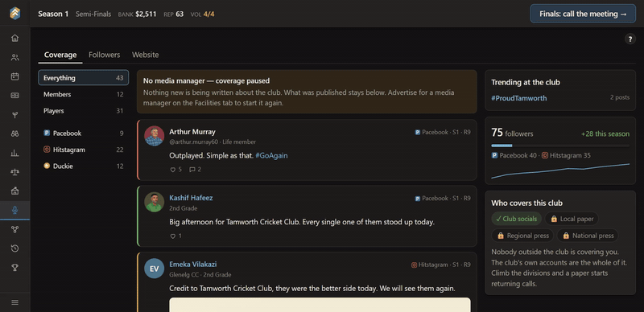The width and height of the screenshot is (644, 312).
Task: Click the 'Hitstagram 35' follower breakdown
Action: click(x=566, y=155)
